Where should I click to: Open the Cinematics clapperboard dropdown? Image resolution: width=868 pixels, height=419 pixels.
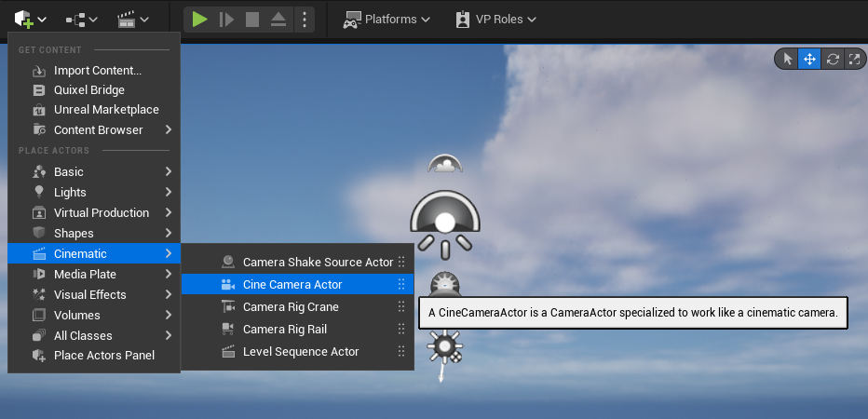(133, 20)
